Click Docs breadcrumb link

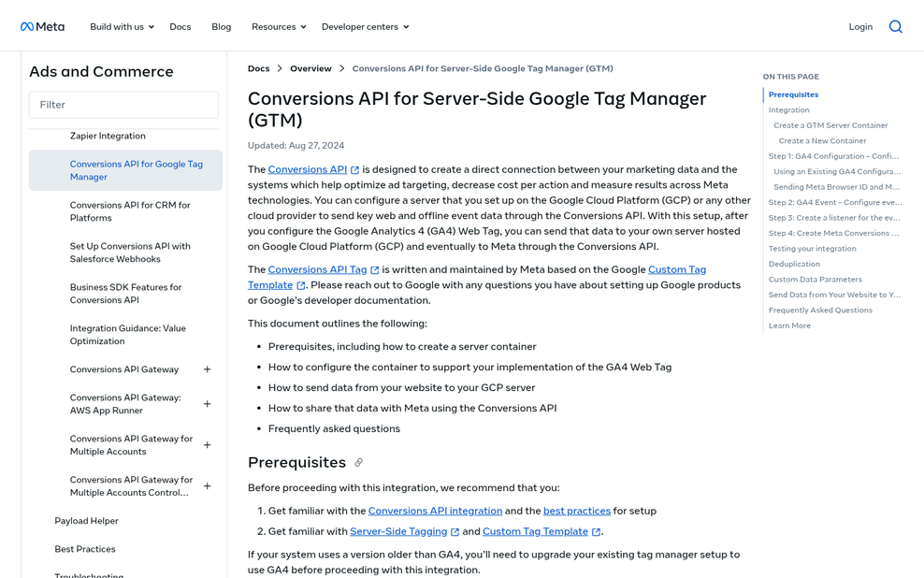(259, 68)
